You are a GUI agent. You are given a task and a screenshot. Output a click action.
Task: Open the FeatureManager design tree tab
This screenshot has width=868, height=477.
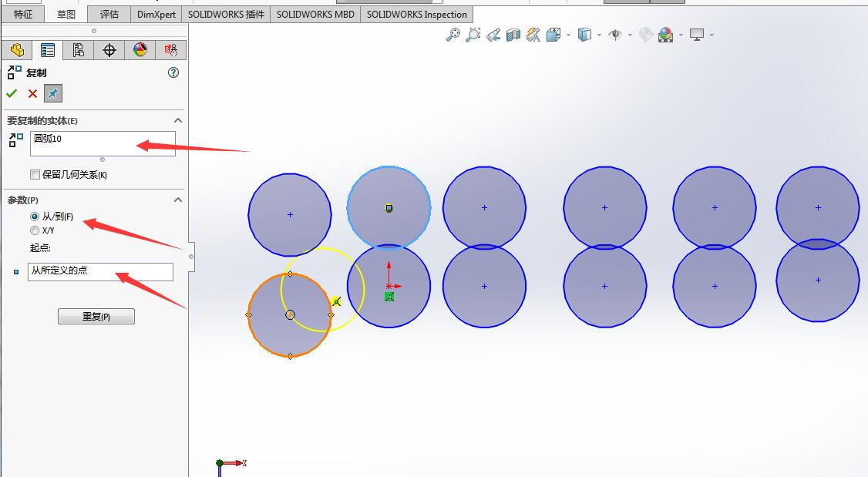[17, 50]
